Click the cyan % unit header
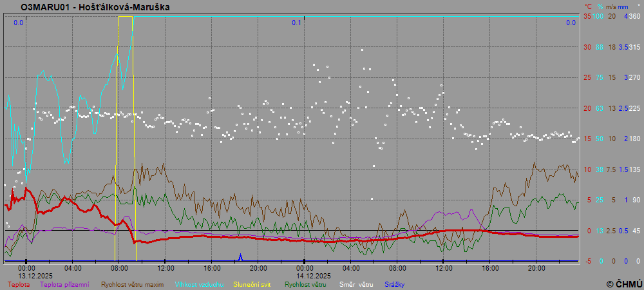This screenshot has width=644, height=290. point(599,6)
